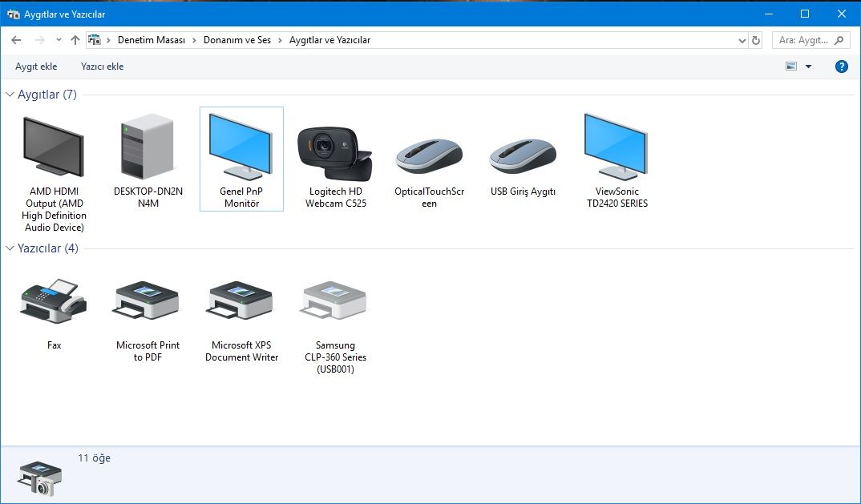Click the Fax label text

(54, 345)
